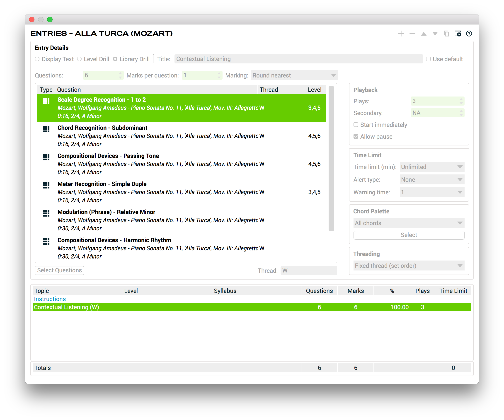The image size is (504, 420).
Task: Uncheck the Allow pause option
Action: [x=355, y=136]
